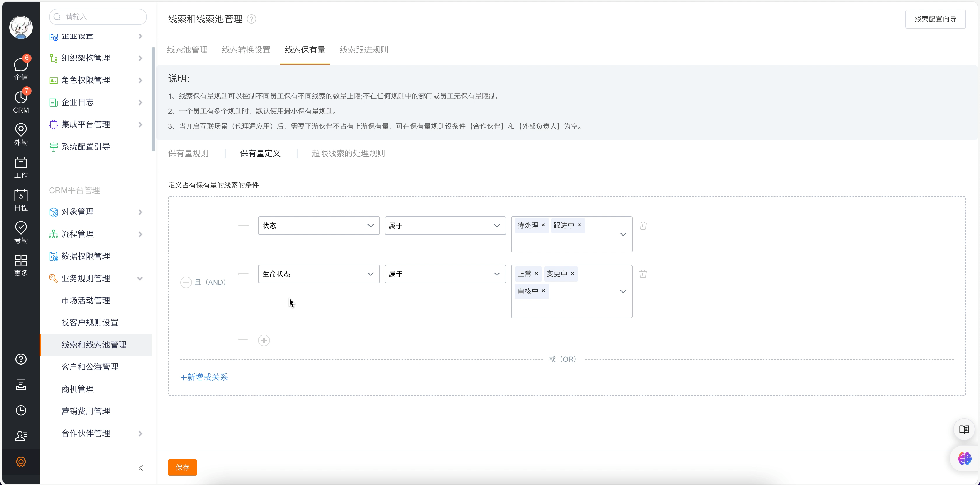
Task: Open 客户和公海管理 in sidebar
Action: click(x=90, y=367)
